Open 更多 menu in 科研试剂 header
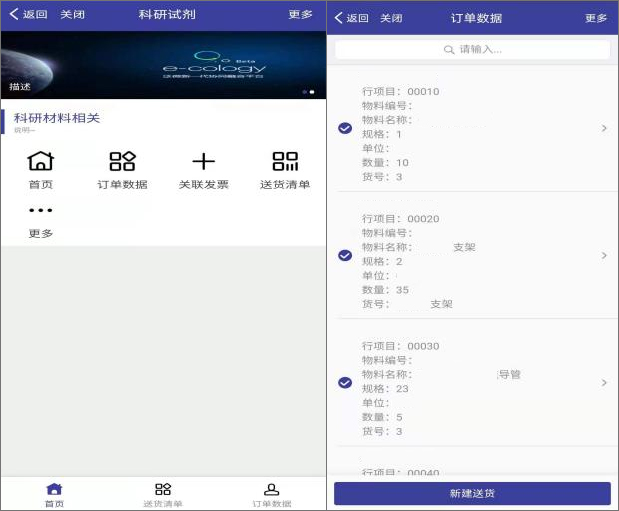Image resolution: width=619 pixels, height=511 pixels. pyautogui.click(x=300, y=15)
